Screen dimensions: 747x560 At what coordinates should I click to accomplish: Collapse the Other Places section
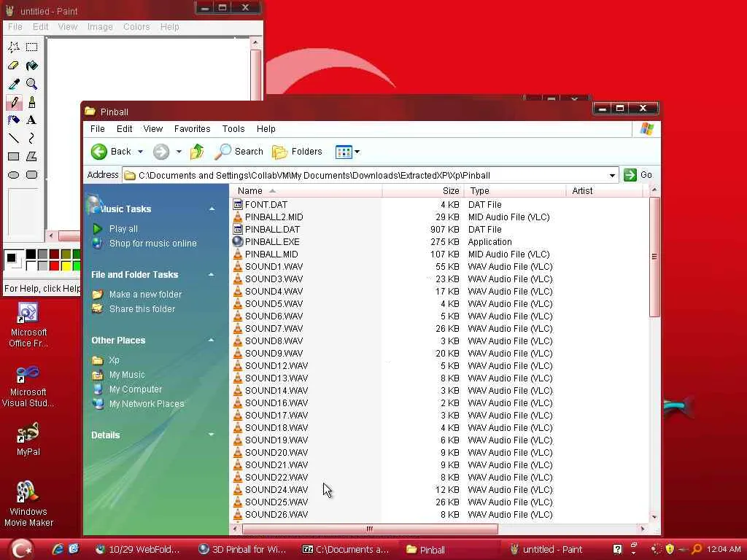pos(212,340)
